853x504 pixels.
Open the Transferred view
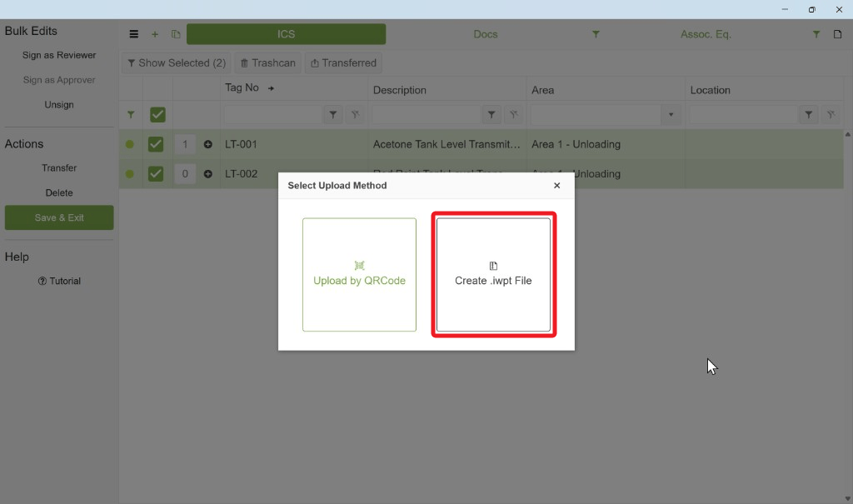344,63
